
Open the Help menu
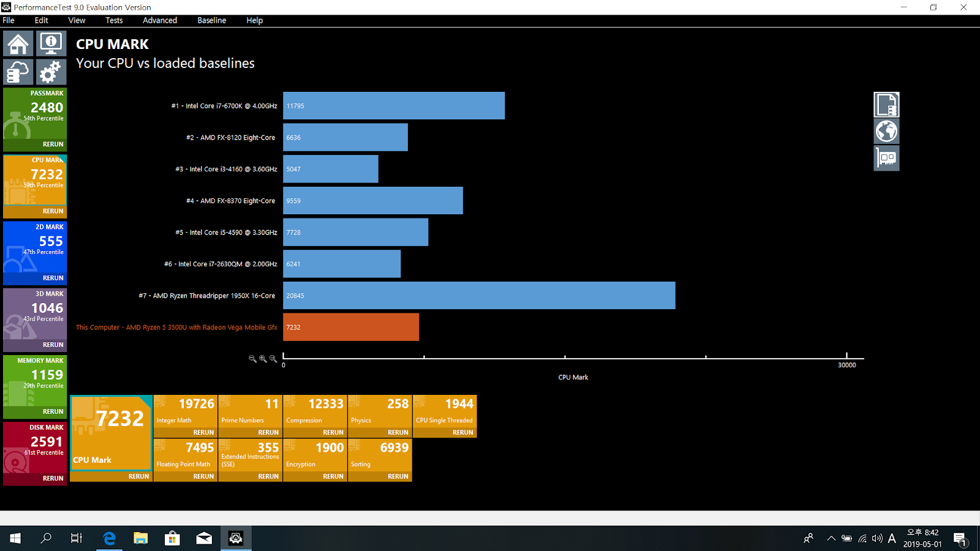[255, 20]
